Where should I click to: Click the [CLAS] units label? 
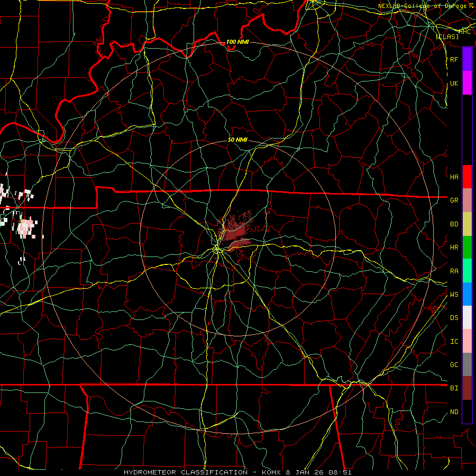click(447, 36)
